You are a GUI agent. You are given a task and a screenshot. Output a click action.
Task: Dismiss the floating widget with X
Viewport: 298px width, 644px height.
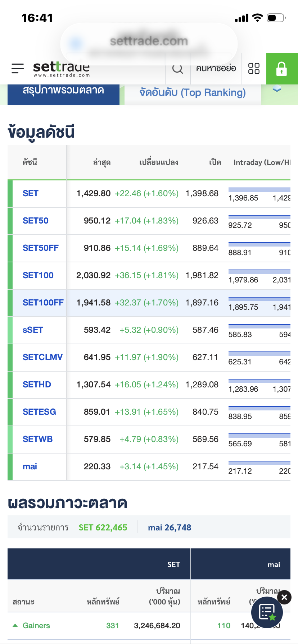point(284,597)
